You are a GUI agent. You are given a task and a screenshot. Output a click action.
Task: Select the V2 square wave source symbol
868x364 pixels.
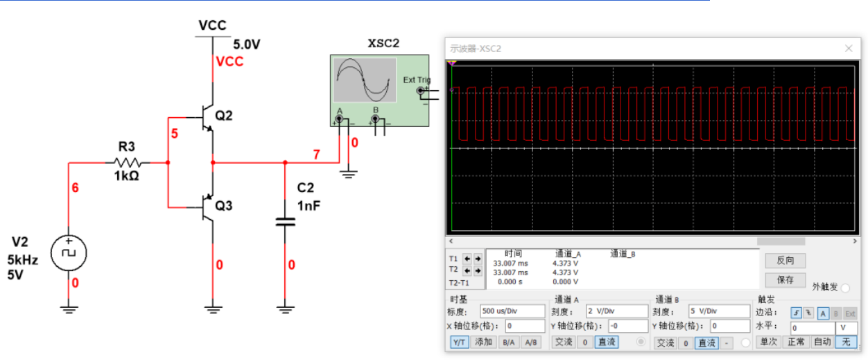[x=69, y=253]
